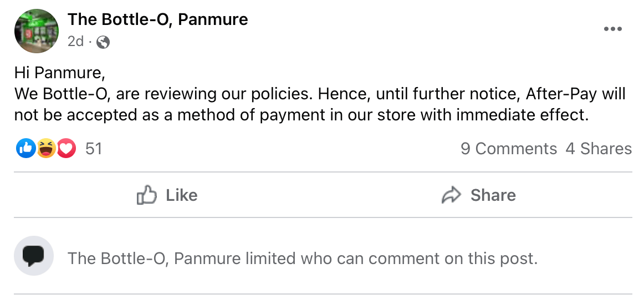Click the limited who can comment notice
Viewport: 644px width, 304px height.
(x=302, y=259)
